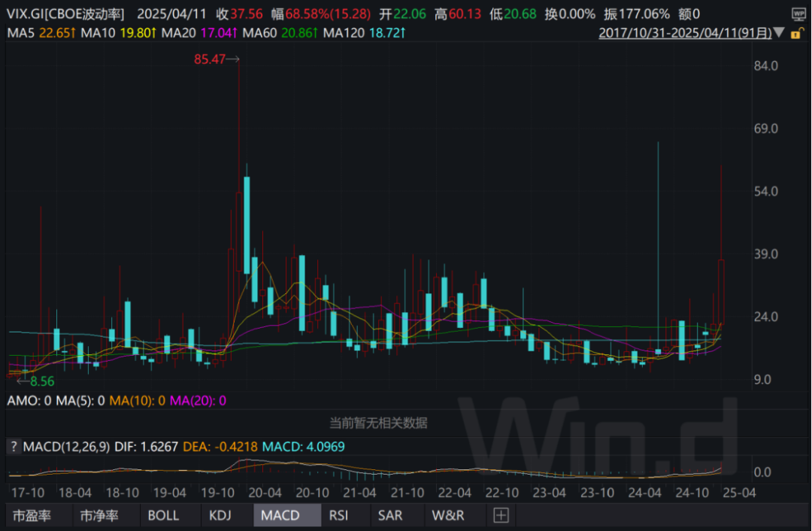Screen dimensions: 812x531
Task: Click the 当前暂无相关数据 message
Action: [x=378, y=423]
